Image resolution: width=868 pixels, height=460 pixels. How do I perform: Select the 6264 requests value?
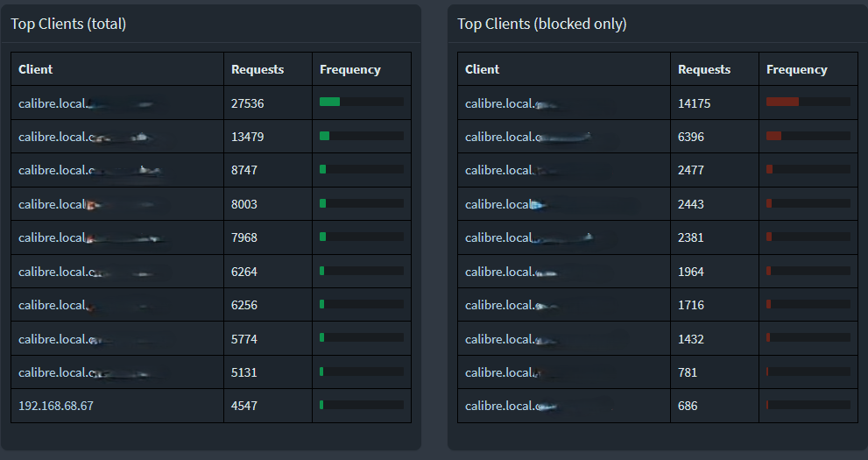pos(244,272)
